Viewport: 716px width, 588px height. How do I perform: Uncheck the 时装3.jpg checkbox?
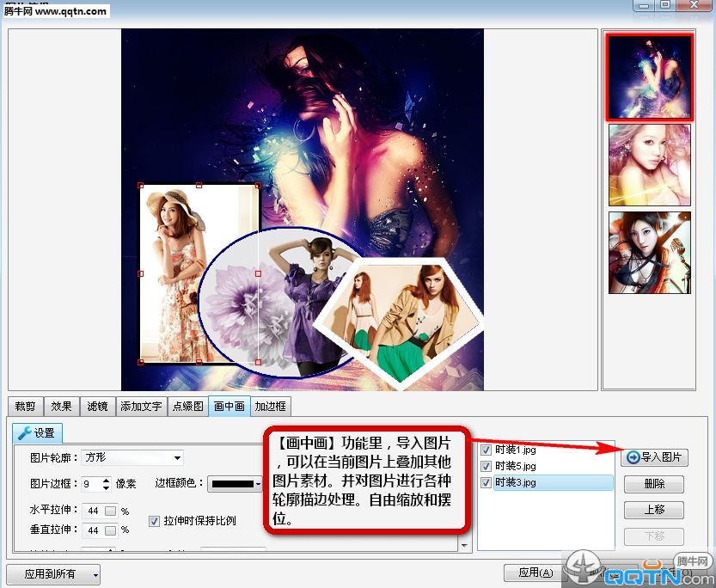click(x=486, y=482)
